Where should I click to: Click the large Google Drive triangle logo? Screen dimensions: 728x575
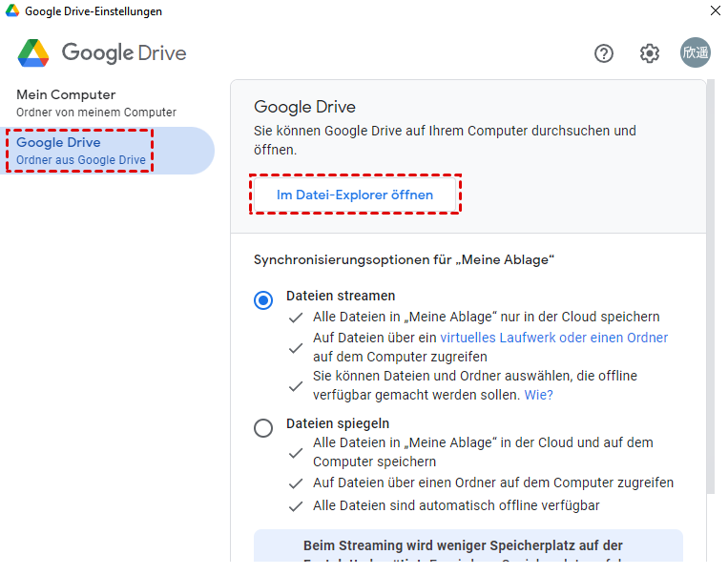click(33, 52)
